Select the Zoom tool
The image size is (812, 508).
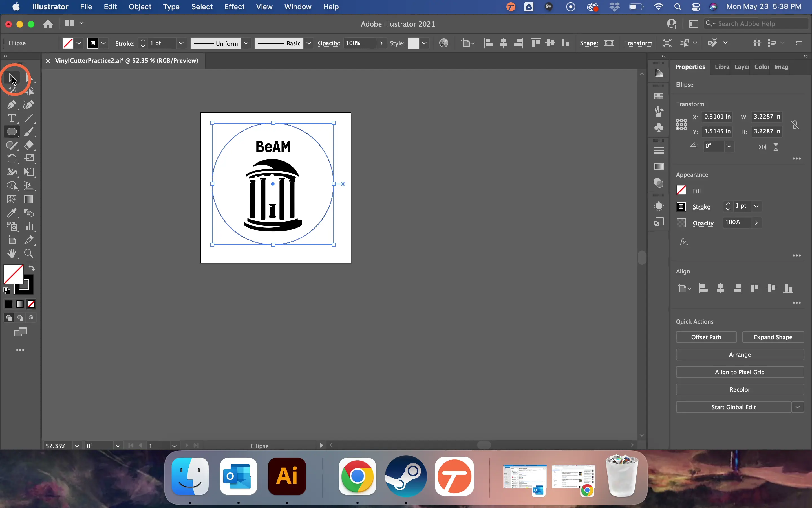click(x=29, y=254)
